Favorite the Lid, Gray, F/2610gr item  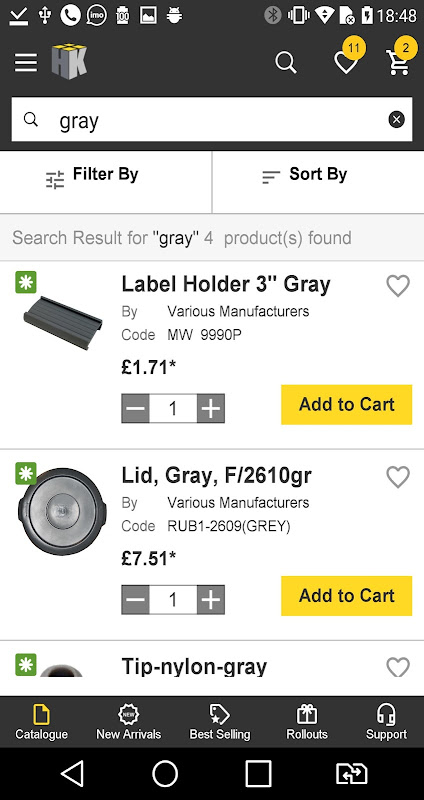[398, 477]
